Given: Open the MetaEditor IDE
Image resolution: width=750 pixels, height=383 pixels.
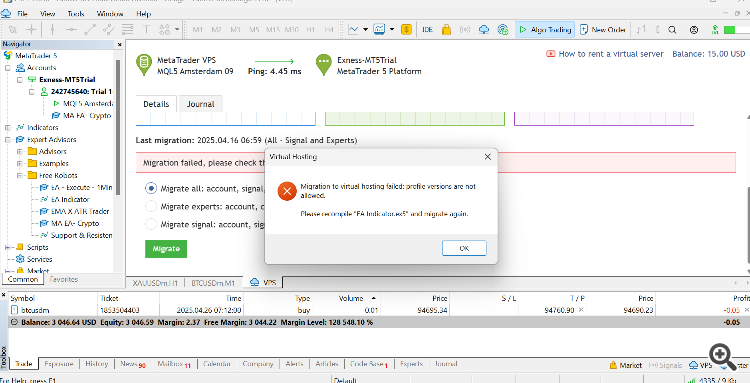Looking at the screenshot, I should point(428,30).
